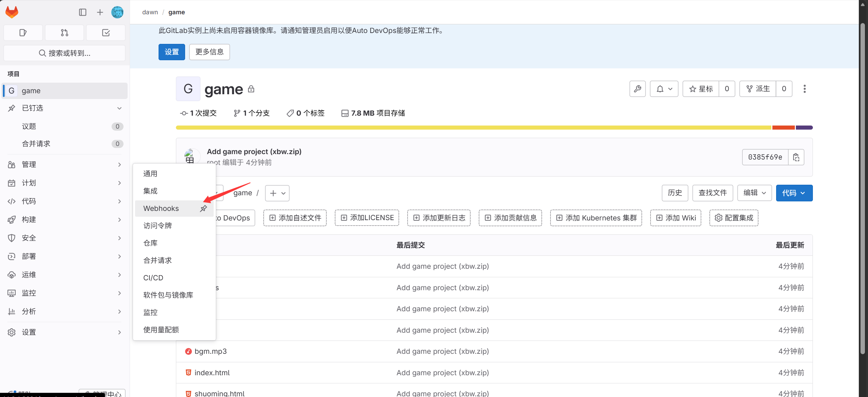868x397 pixels.
Task: Open the user avatar menu
Action: [117, 12]
